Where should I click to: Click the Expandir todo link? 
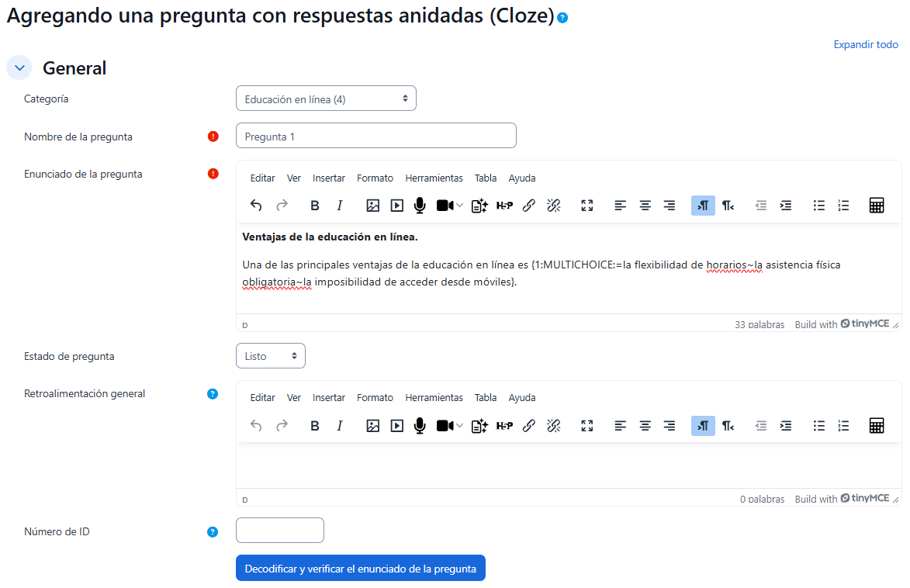(x=866, y=44)
